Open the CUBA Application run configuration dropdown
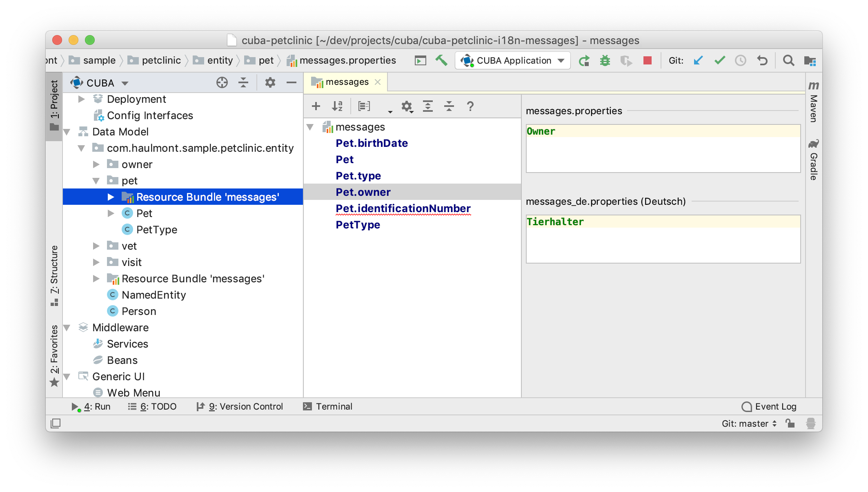This screenshot has height=492, width=868. click(x=513, y=61)
